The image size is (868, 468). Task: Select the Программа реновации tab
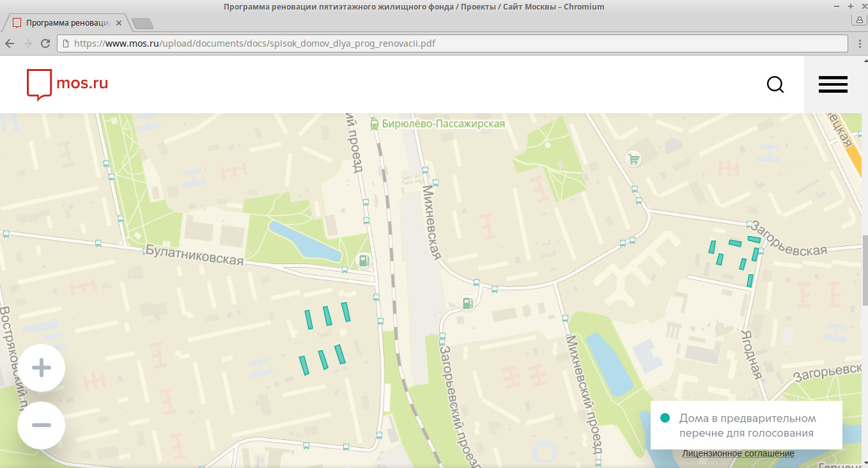pos(64,23)
